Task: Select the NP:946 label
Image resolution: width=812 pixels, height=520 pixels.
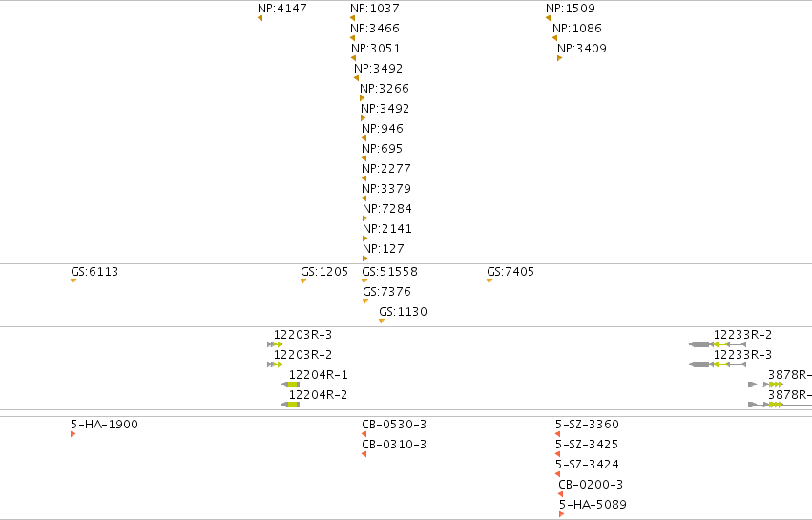Action: tap(383, 129)
